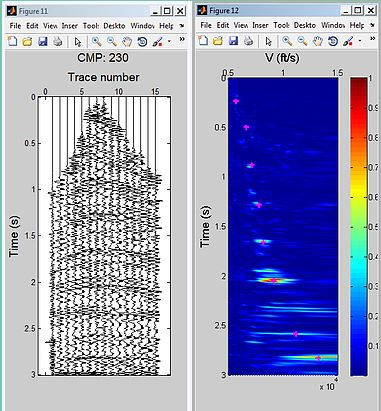Print Figure 11 via printer icon

(x=58, y=42)
